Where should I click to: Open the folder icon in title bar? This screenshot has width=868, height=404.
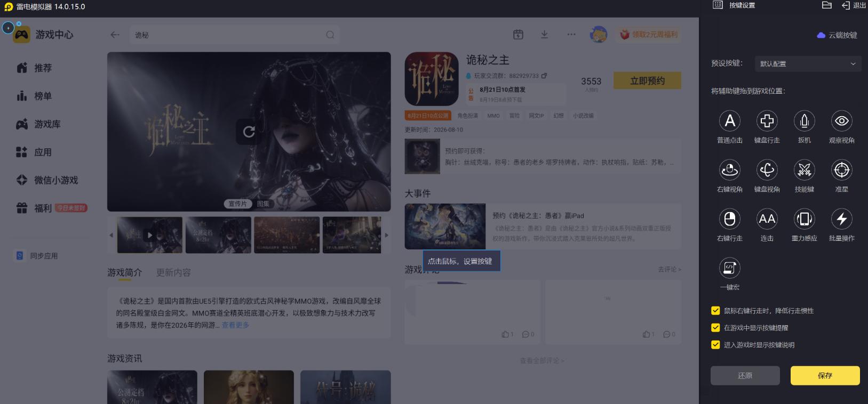pyautogui.click(x=827, y=5)
